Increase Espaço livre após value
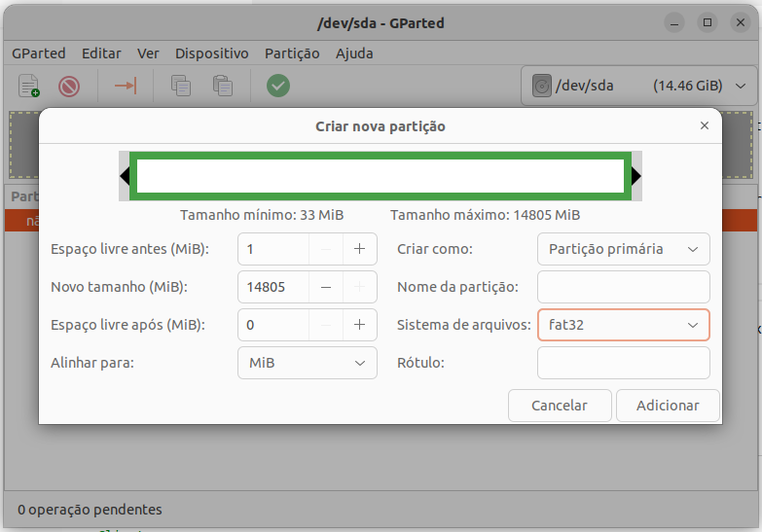This screenshot has width=762, height=532. click(x=360, y=325)
